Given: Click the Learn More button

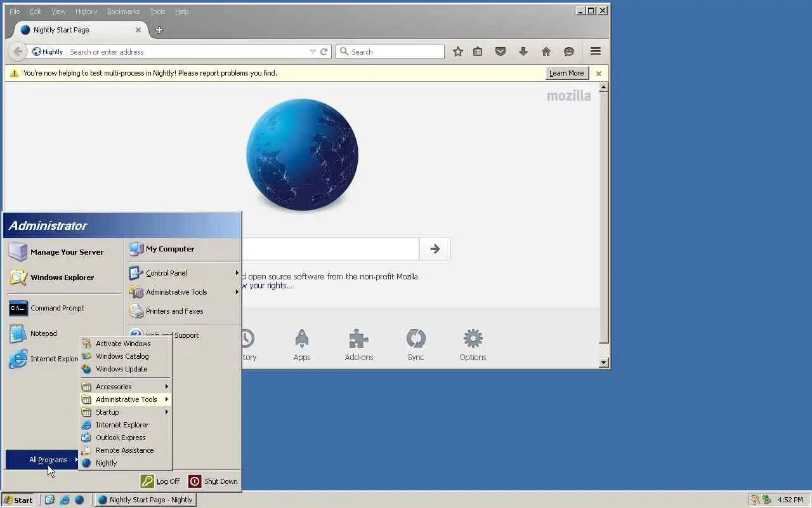Looking at the screenshot, I should 566,73.
